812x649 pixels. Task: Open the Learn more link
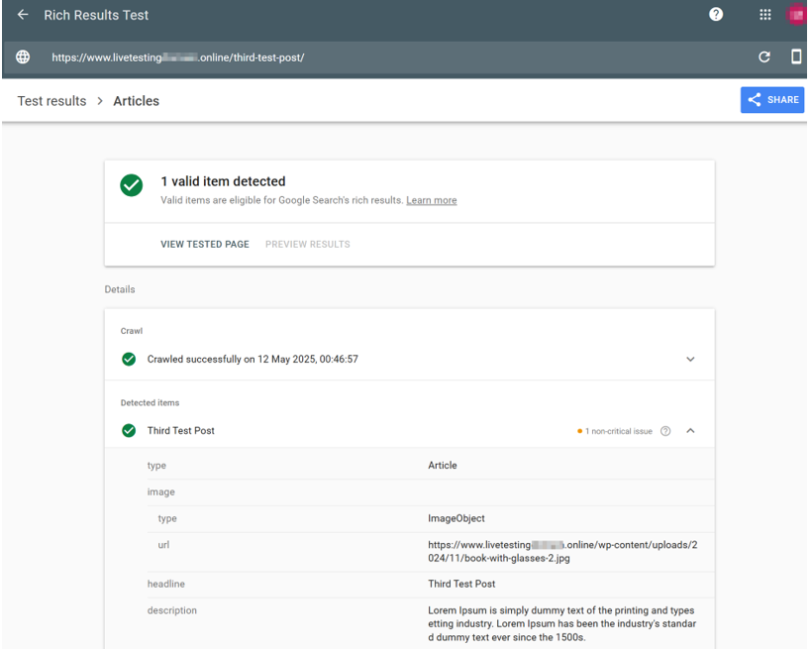[431, 200]
